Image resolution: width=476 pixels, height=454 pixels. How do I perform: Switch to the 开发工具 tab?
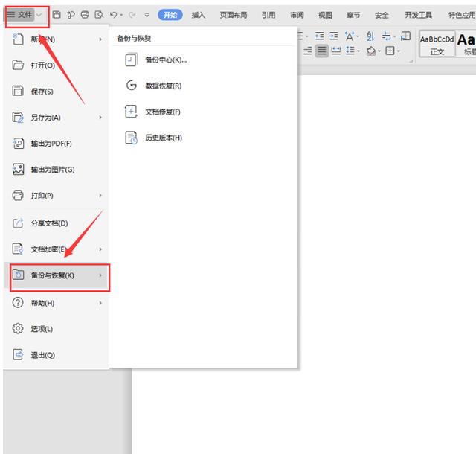coord(418,15)
